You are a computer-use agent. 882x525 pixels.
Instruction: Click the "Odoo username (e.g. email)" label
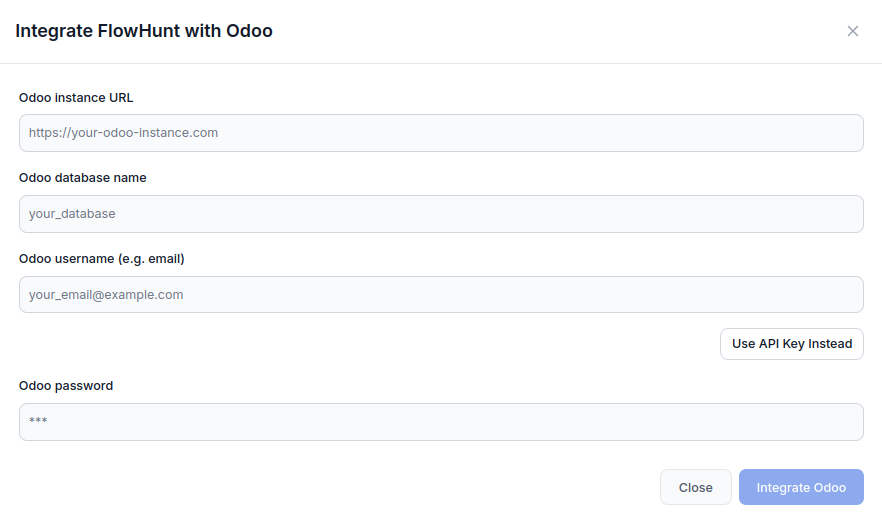(x=102, y=259)
